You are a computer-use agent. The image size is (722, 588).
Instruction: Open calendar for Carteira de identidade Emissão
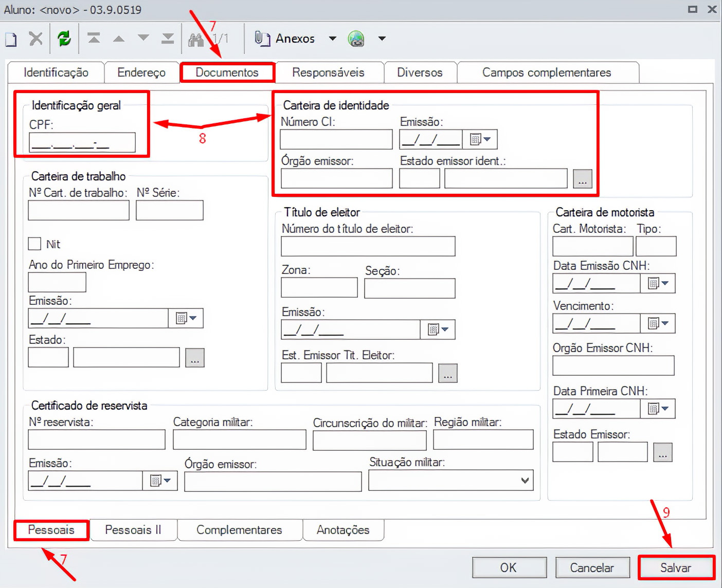click(x=480, y=139)
